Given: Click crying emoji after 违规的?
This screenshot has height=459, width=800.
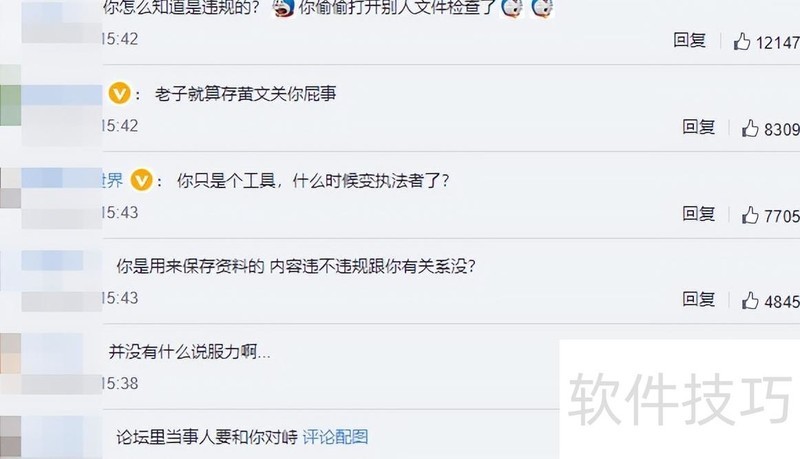Looking at the screenshot, I should (284, 7).
